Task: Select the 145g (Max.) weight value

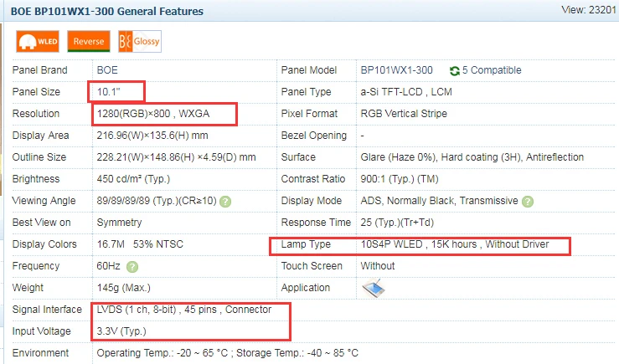Action: point(124,288)
